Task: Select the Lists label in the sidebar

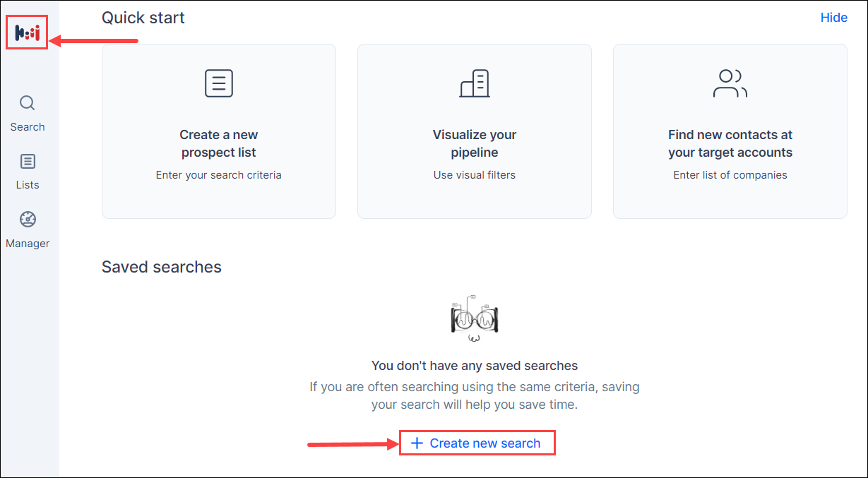Action: pyautogui.click(x=28, y=185)
